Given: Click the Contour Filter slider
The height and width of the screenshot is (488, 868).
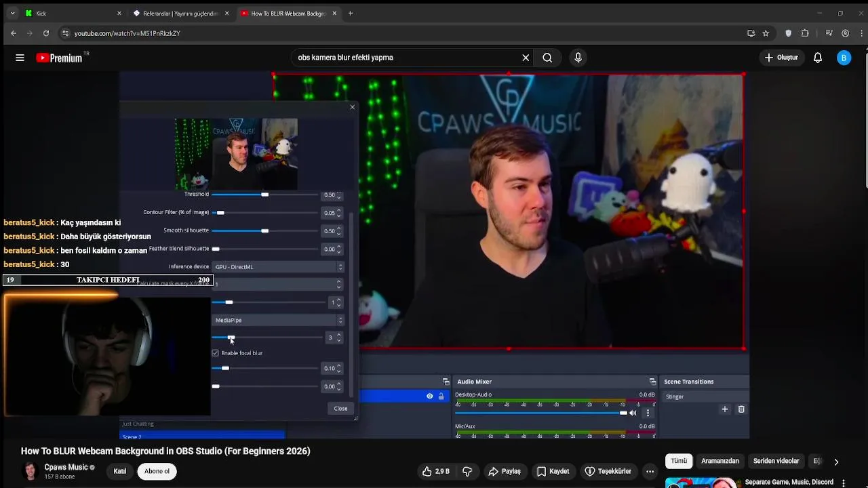Looking at the screenshot, I should (265, 213).
